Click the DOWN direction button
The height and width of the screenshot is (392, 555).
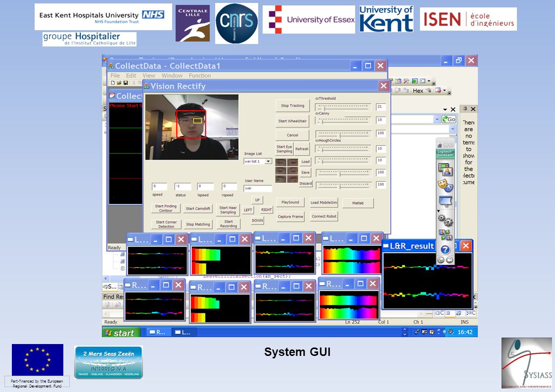click(257, 220)
